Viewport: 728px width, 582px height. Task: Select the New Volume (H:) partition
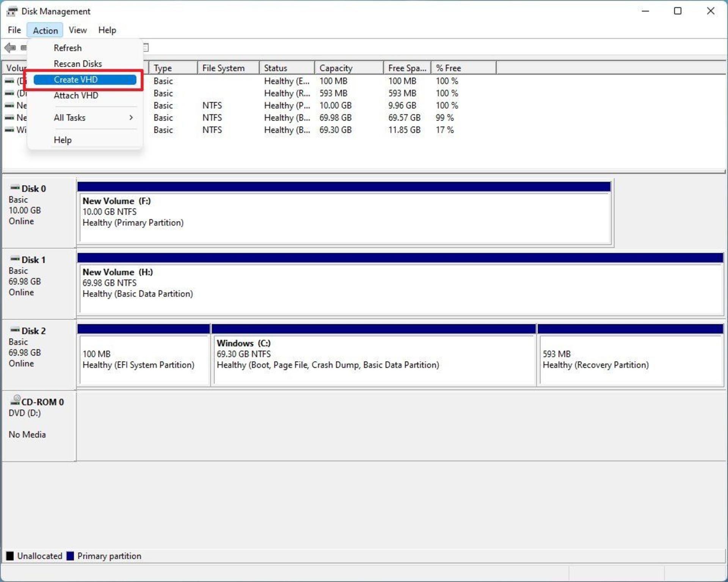point(400,284)
